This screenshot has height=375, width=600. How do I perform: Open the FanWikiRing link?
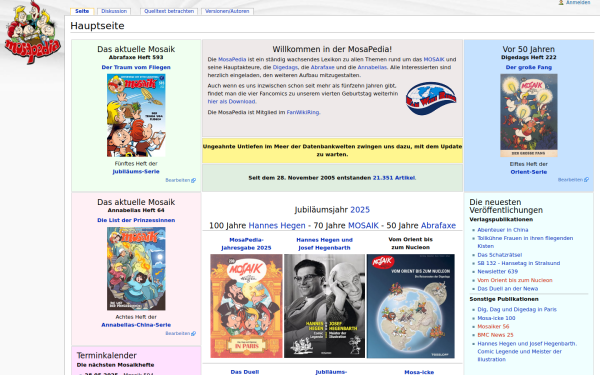point(303,112)
